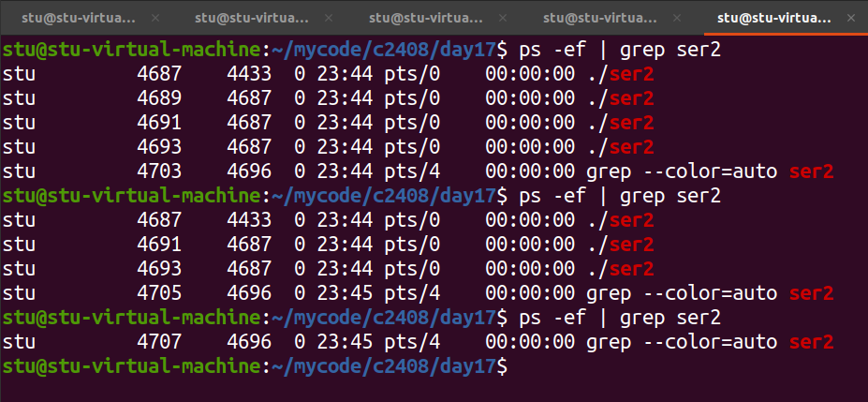Screen dimensions: 868x402
Task: Click grep --color=auto in the 4707 row
Action: [682, 342]
